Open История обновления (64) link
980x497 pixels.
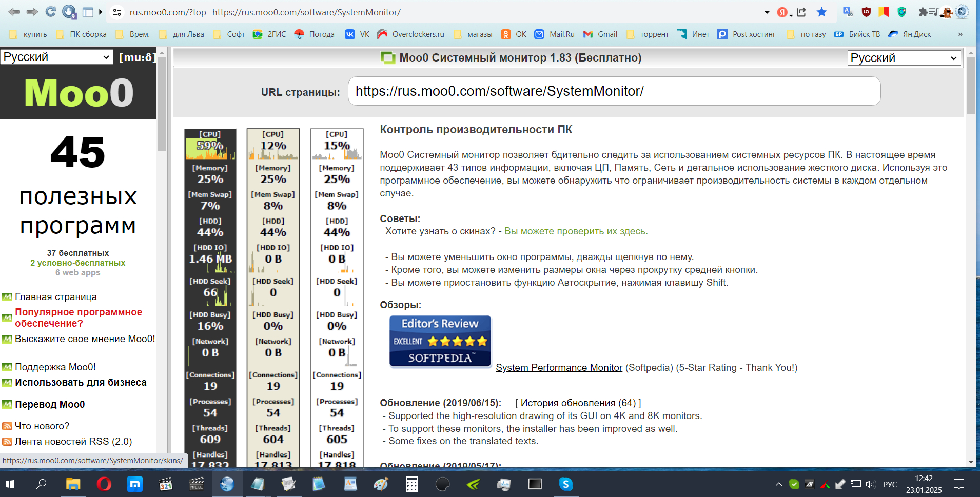[x=578, y=403]
